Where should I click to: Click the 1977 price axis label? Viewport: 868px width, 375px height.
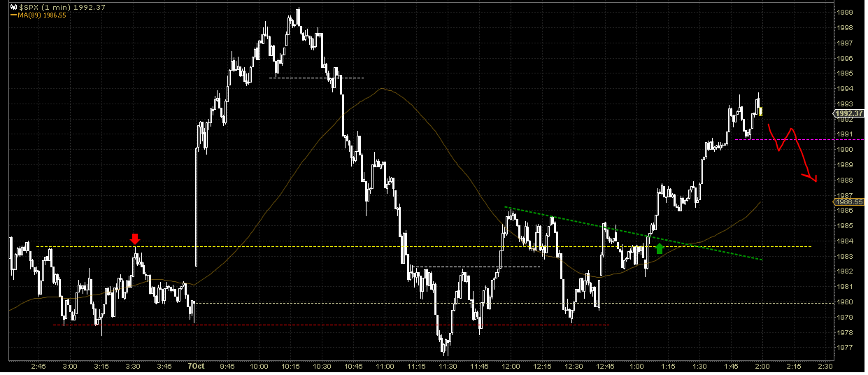pyautogui.click(x=844, y=348)
